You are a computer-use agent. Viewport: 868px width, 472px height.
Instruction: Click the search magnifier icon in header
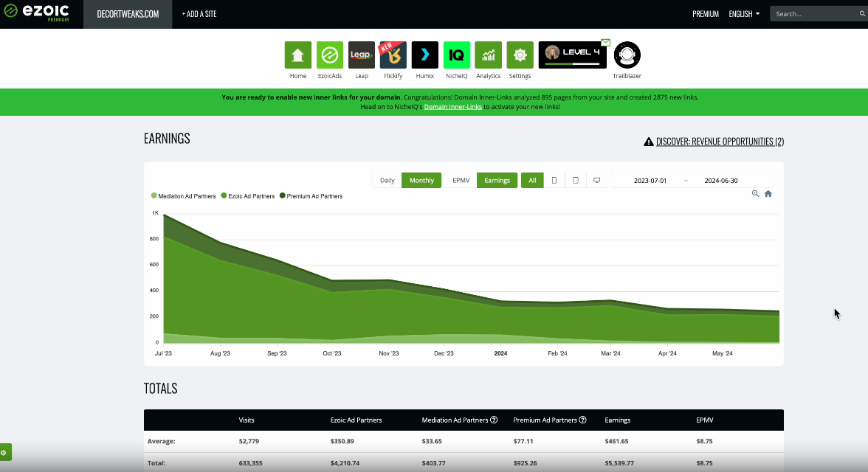pyautogui.click(x=862, y=14)
